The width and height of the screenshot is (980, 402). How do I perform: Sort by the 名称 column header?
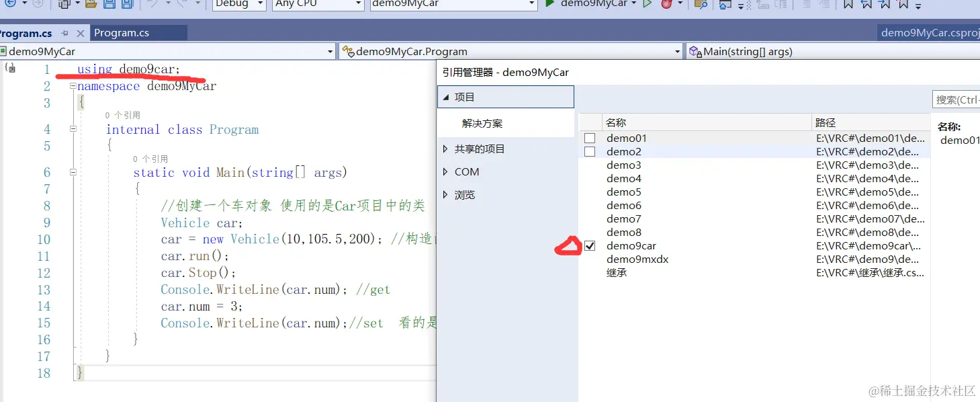[x=707, y=122]
